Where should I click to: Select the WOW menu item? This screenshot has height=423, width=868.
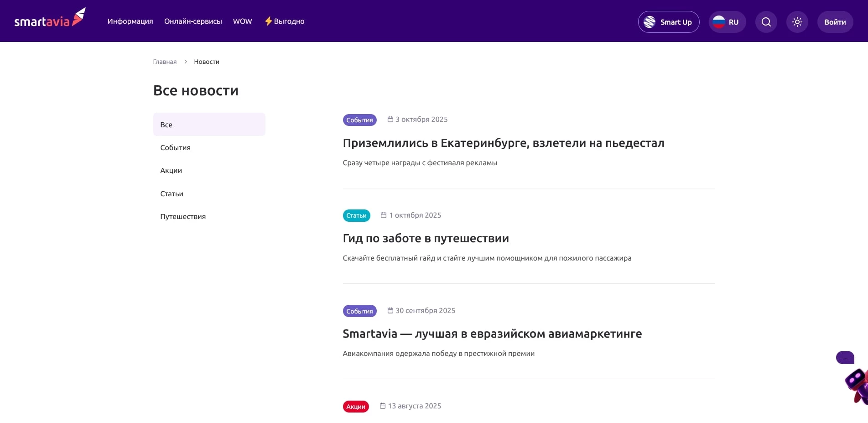pyautogui.click(x=242, y=21)
